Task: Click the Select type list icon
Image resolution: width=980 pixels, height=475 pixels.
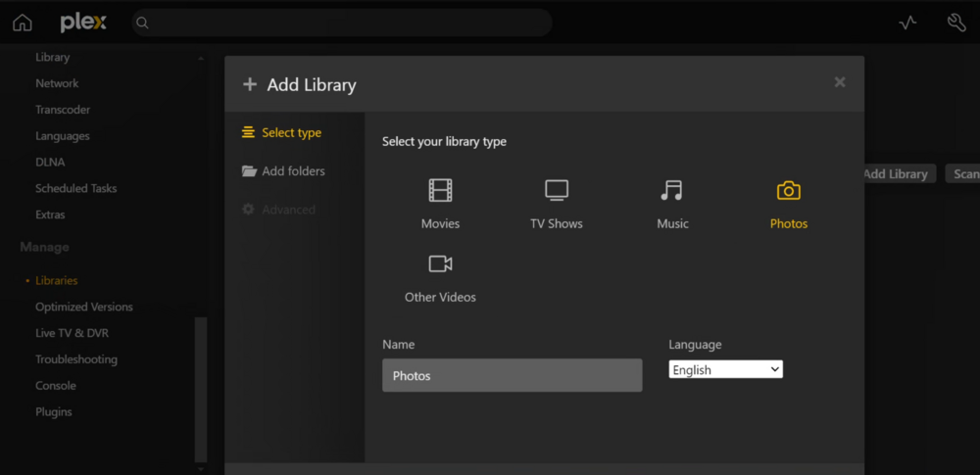Action: 248,132
